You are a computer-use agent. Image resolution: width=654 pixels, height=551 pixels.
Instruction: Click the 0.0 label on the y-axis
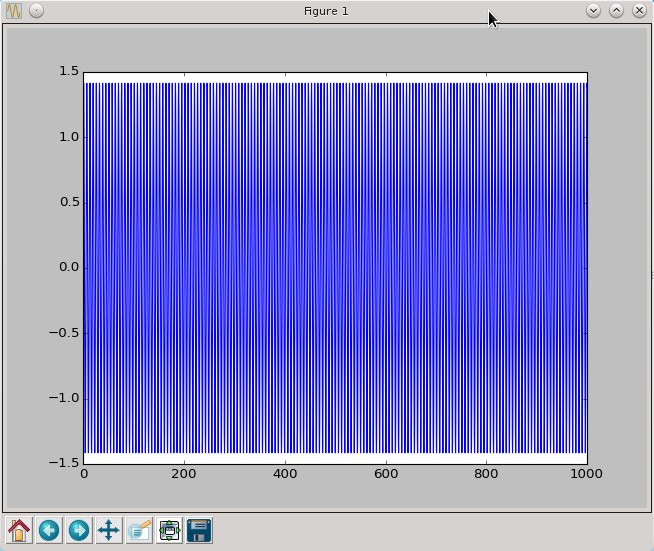point(68,267)
